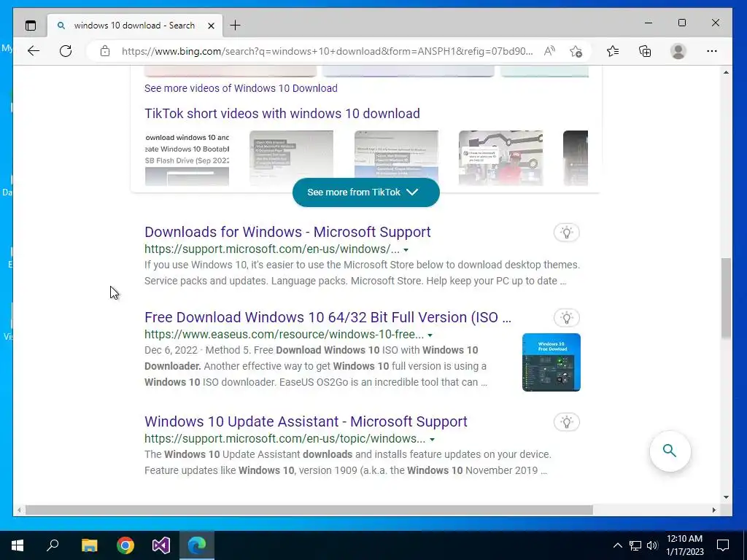Screen dimensions: 747x560
Task: Click the scroll left arrow
Action: pos(18,510)
